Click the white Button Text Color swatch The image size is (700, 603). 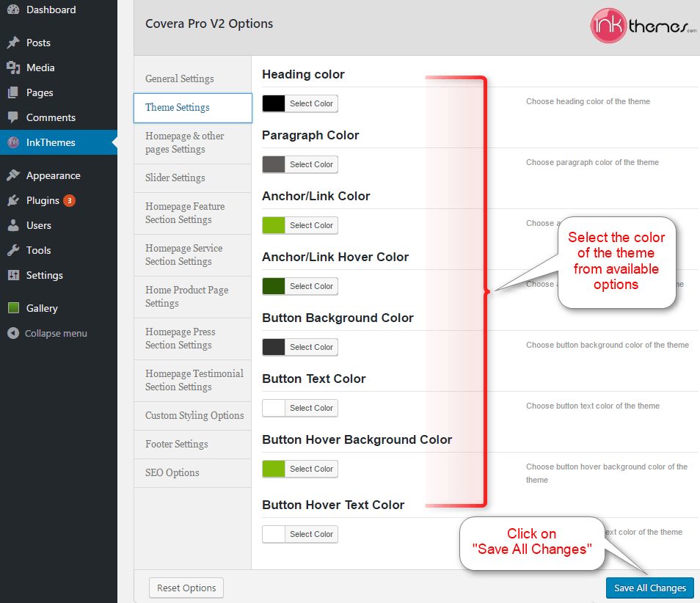click(x=274, y=408)
